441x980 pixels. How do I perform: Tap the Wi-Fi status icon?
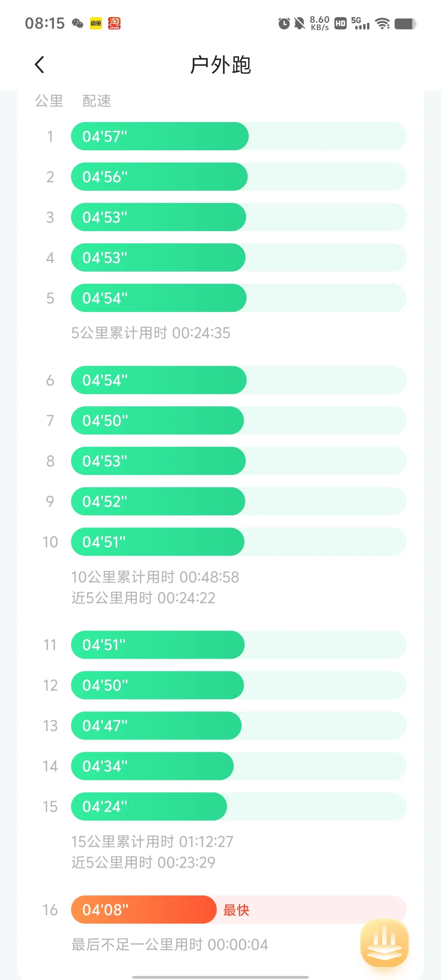tap(383, 24)
